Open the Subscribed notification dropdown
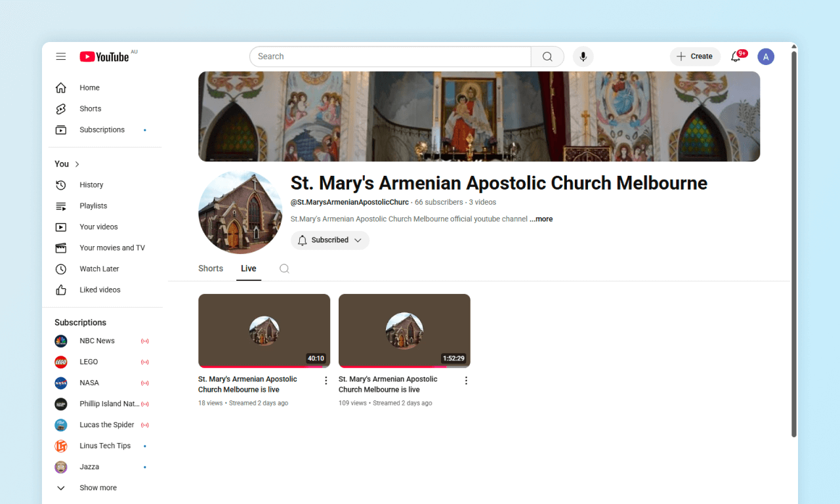The height and width of the screenshot is (504, 840). [x=330, y=240]
